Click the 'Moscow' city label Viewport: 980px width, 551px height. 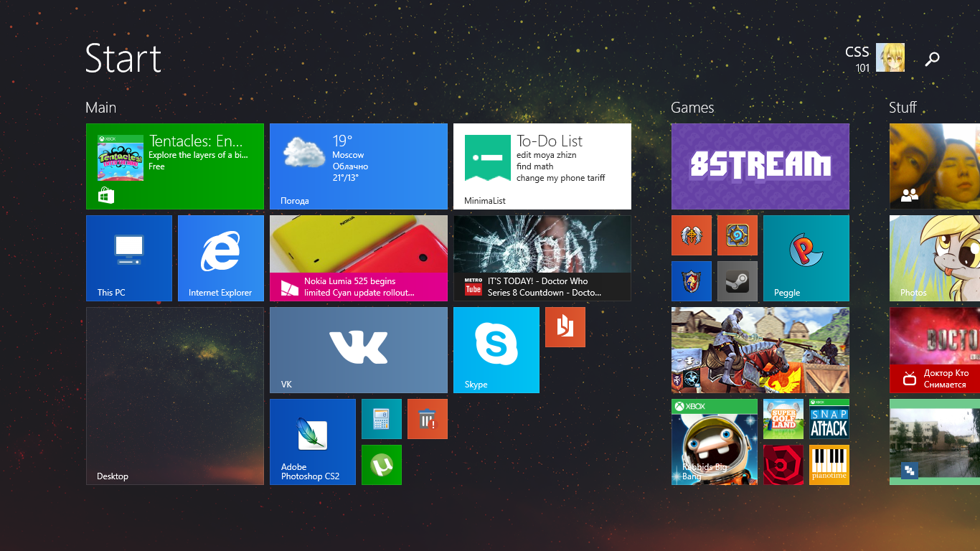[x=348, y=155]
